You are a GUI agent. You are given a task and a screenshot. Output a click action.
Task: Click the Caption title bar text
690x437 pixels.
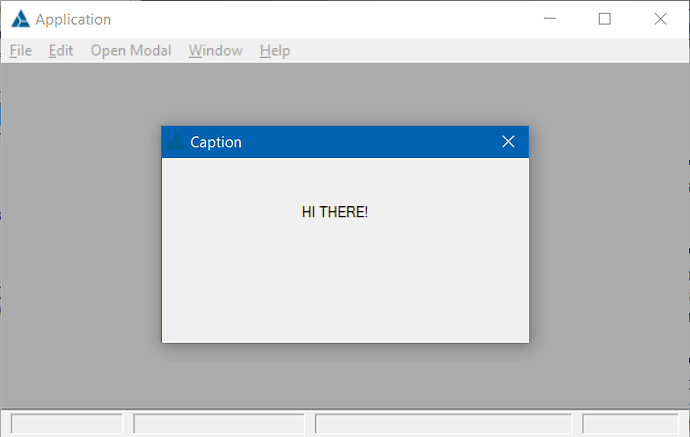click(216, 142)
